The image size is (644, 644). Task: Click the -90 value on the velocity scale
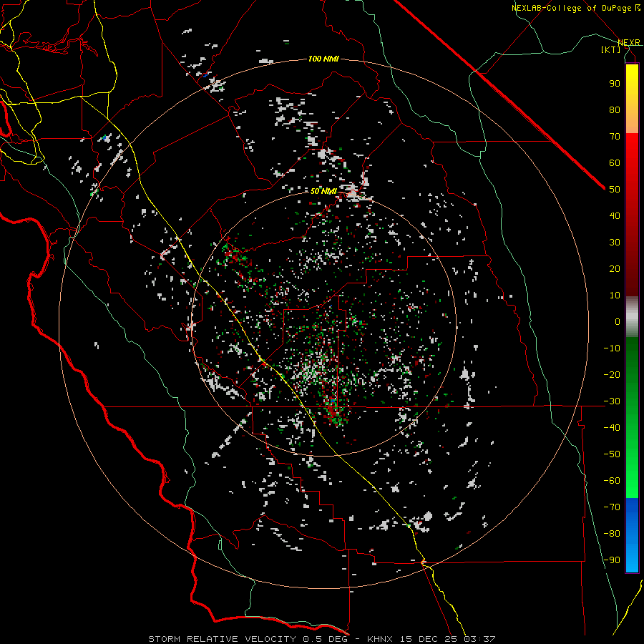pos(612,560)
